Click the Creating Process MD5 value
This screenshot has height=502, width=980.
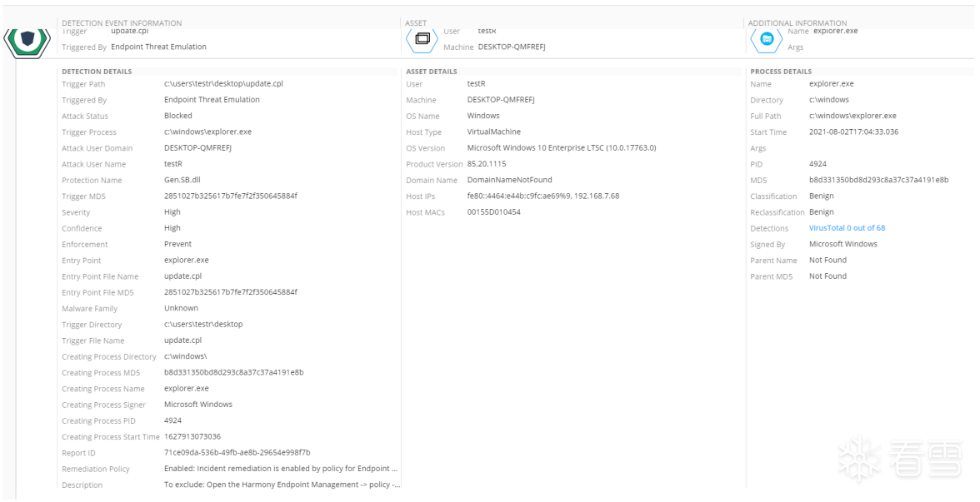coord(233,372)
